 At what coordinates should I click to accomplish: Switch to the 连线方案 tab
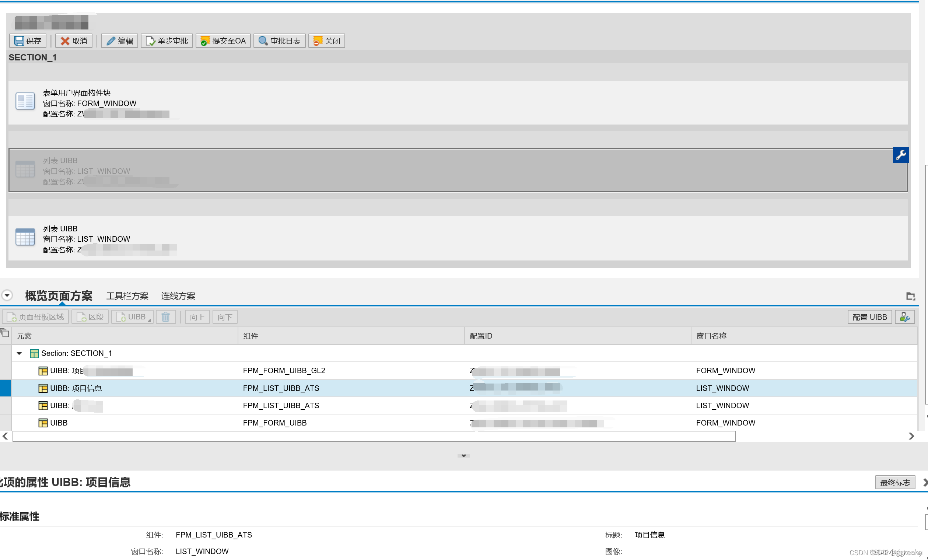pyautogui.click(x=178, y=296)
